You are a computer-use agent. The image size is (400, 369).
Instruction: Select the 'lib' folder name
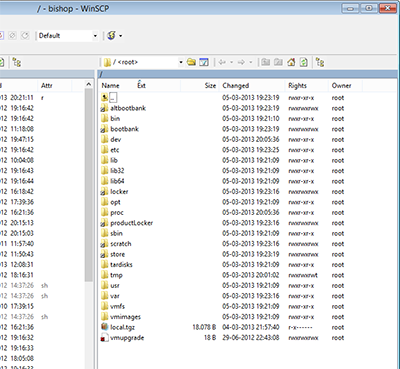(x=114, y=160)
